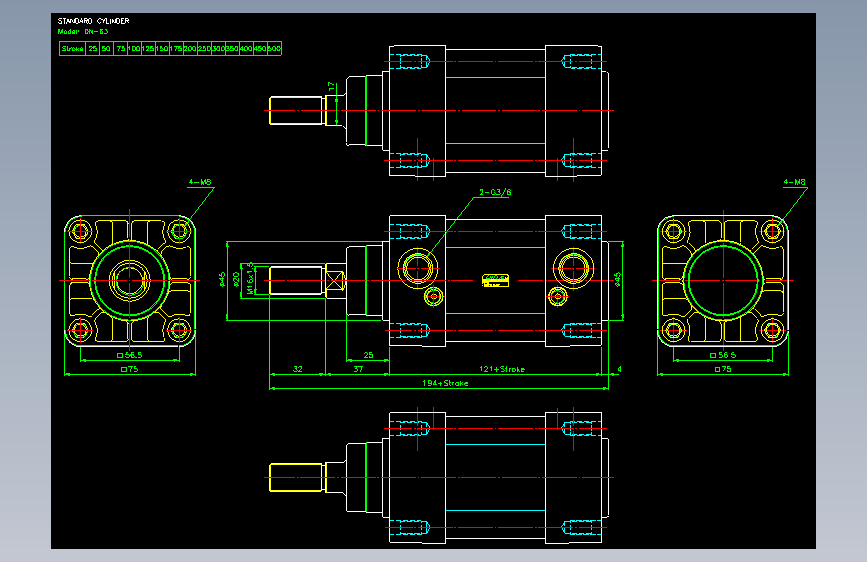The height and width of the screenshot is (562, 867).
Task: Click the 150 cell in the stroke table
Action: [162, 49]
